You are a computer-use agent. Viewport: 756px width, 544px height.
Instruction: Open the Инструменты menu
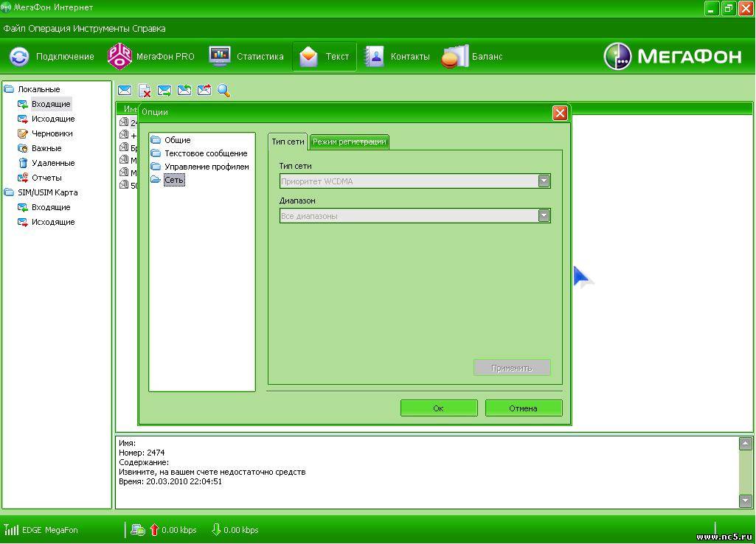coord(101,29)
